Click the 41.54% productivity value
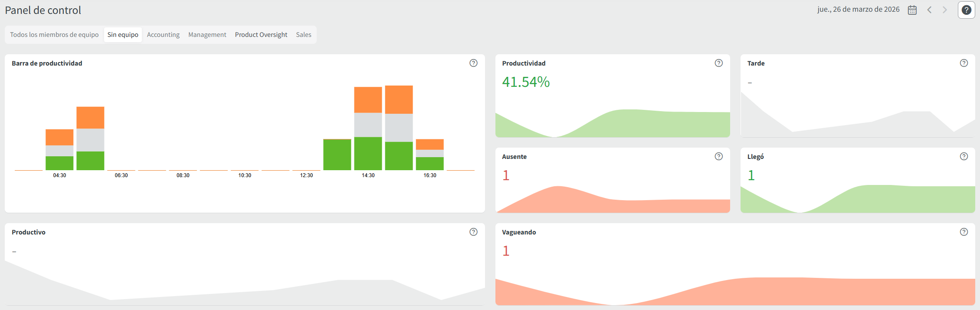980x310 pixels. pos(526,82)
